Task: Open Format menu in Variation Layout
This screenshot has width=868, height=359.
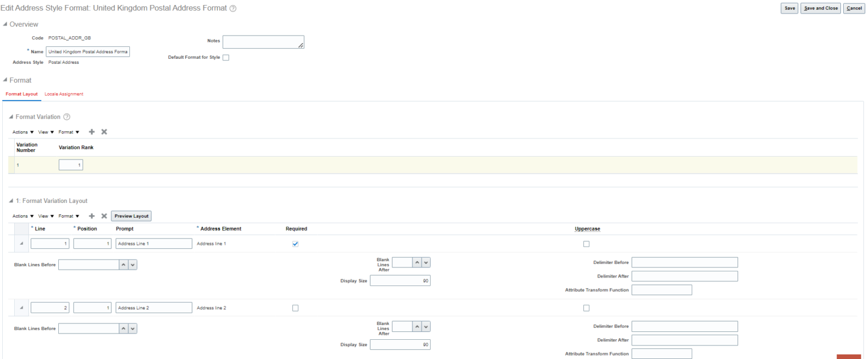Action: 69,216
